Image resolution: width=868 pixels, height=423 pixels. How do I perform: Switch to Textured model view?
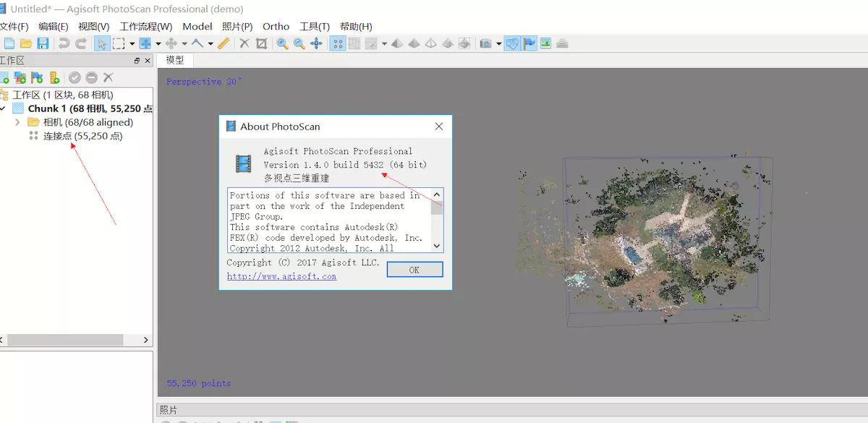coord(448,43)
